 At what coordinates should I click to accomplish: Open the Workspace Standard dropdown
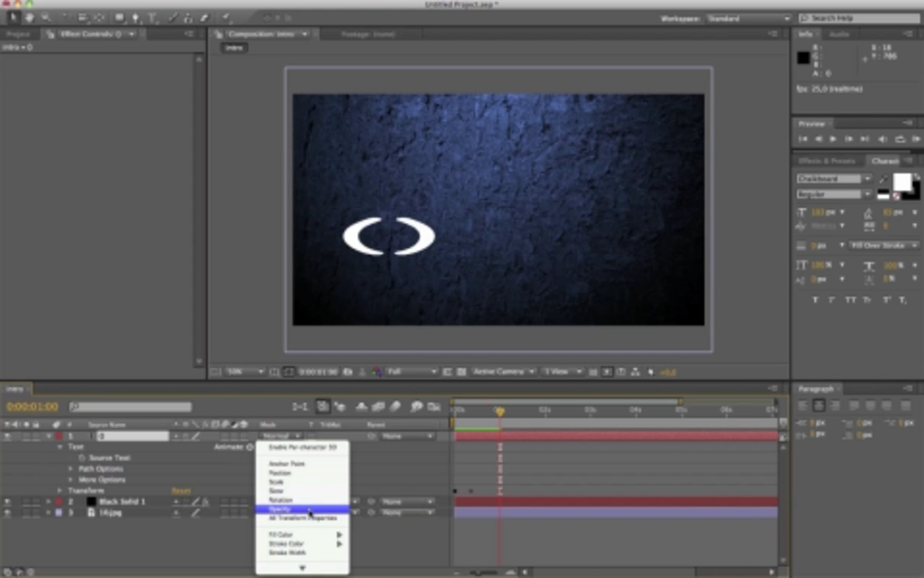click(748, 18)
